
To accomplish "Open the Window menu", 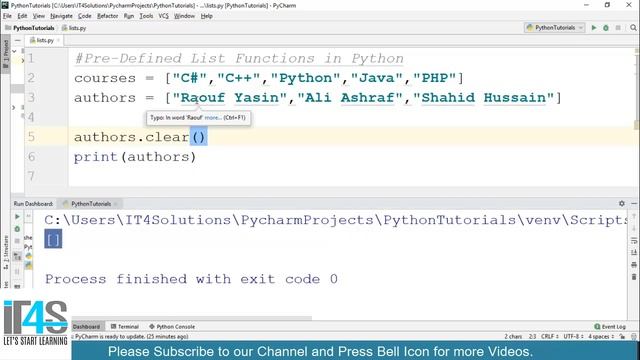I will pos(184,16).
